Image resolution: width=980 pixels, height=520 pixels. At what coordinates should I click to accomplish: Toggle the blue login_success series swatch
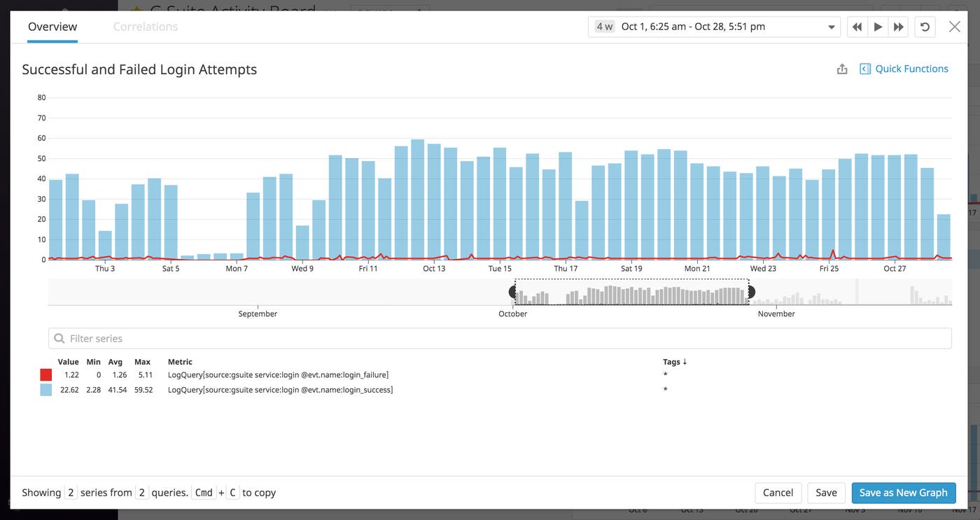click(46, 390)
